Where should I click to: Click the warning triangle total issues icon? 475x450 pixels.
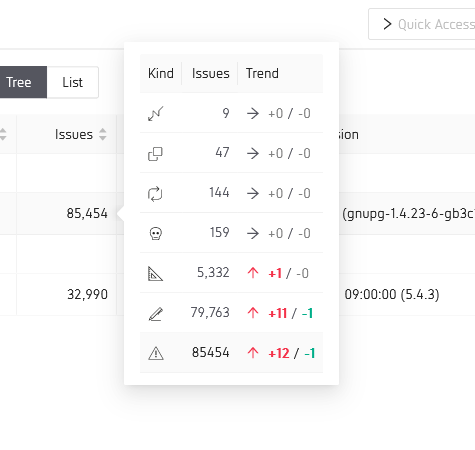(x=156, y=353)
